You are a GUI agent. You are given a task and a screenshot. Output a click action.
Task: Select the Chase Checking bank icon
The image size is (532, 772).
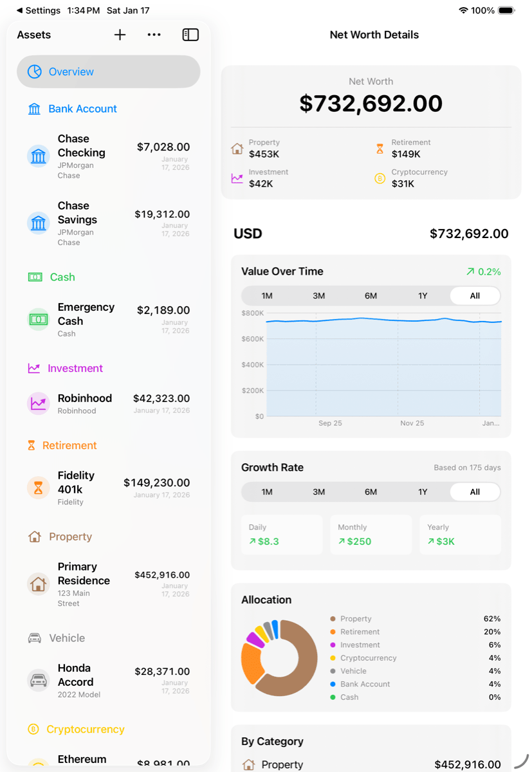click(x=39, y=156)
